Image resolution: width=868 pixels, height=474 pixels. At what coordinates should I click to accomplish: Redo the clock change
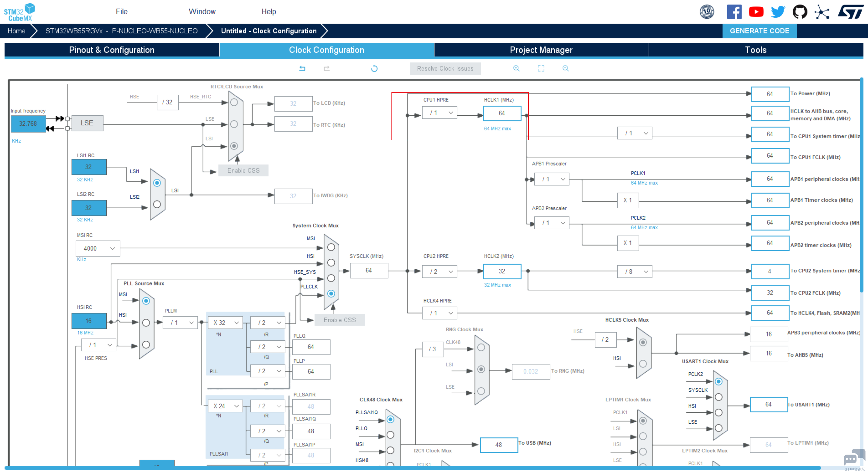(x=326, y=68)
